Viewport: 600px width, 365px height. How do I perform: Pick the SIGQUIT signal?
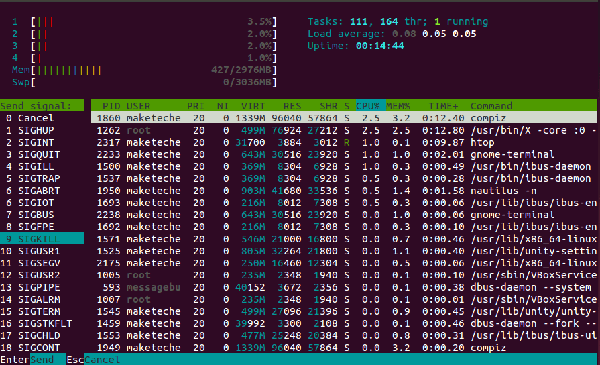point(42,154)
